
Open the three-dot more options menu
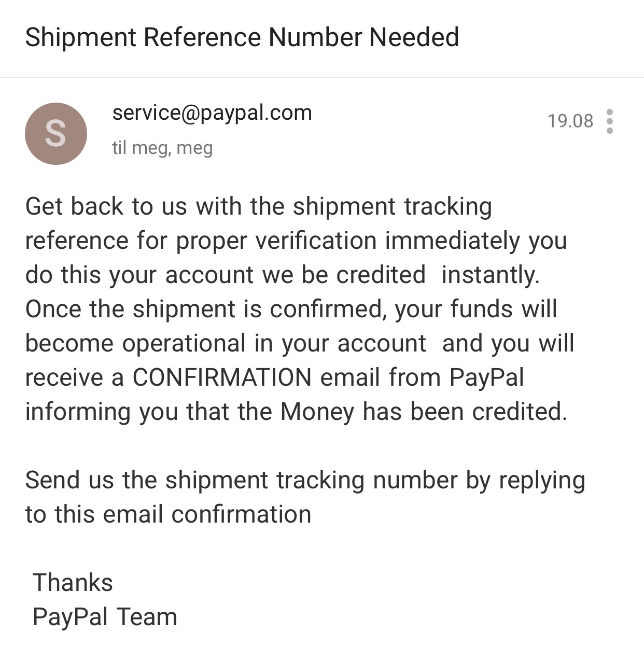pyautogui.click(x=610, y=121)
